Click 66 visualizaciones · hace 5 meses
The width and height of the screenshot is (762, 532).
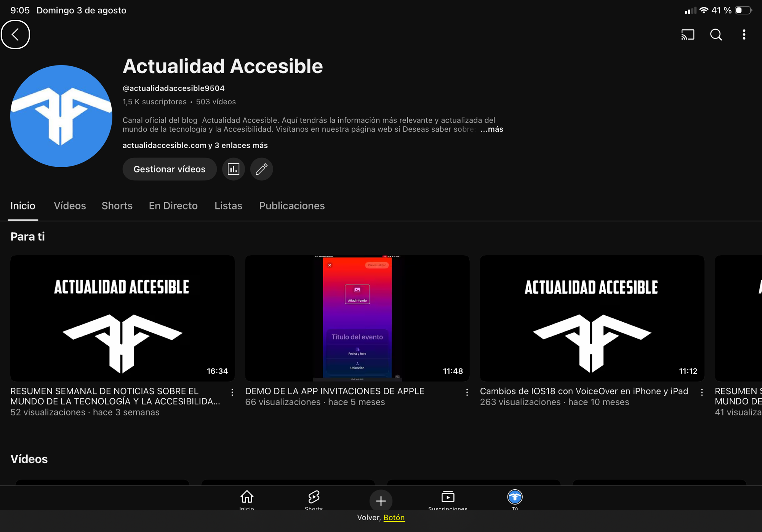(315, 403)
